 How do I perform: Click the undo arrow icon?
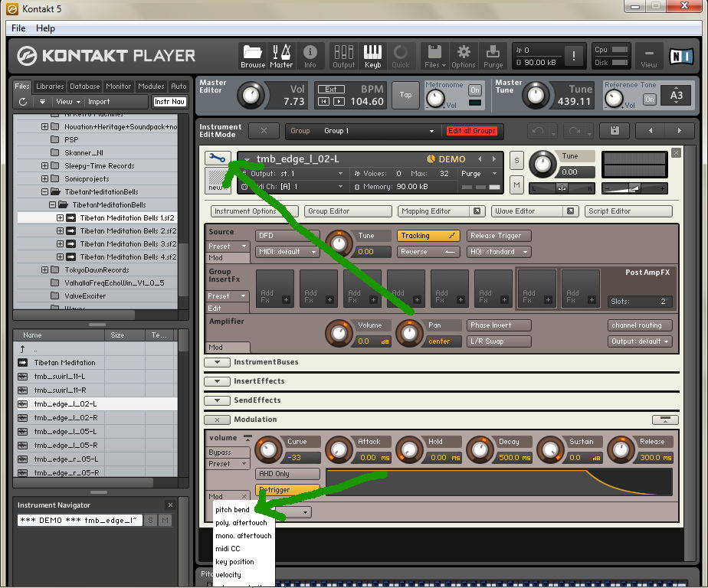(538, 131)
